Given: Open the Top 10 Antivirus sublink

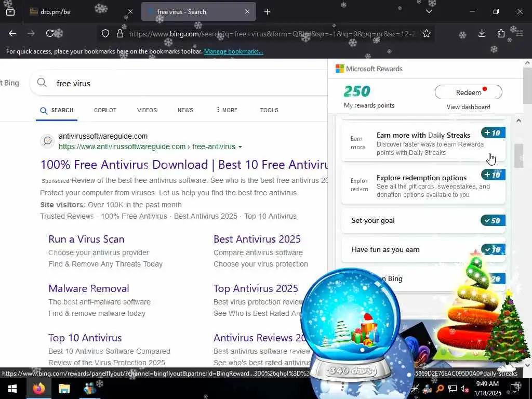Looking at the screenshot, I should [x=85, y=338].
